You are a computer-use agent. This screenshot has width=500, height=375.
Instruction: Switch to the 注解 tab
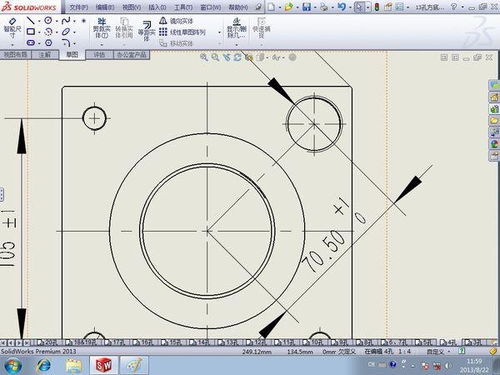pyautogui.click(x=45, y=55)
